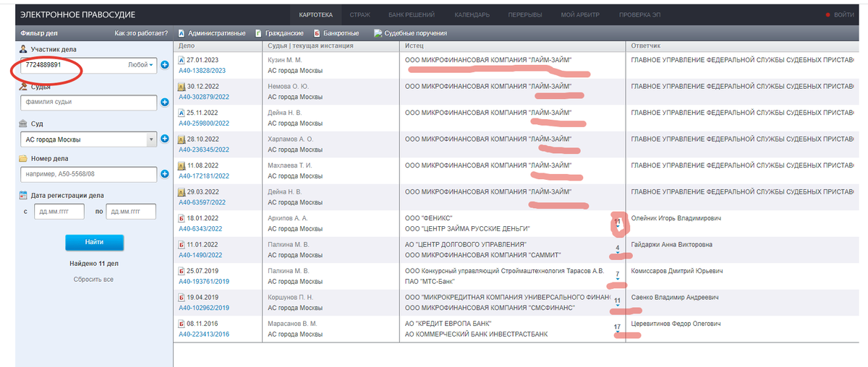Click judge name Архипов А. А.
The width and height of the screenshot is (868, 367).
tap(289, 218)
